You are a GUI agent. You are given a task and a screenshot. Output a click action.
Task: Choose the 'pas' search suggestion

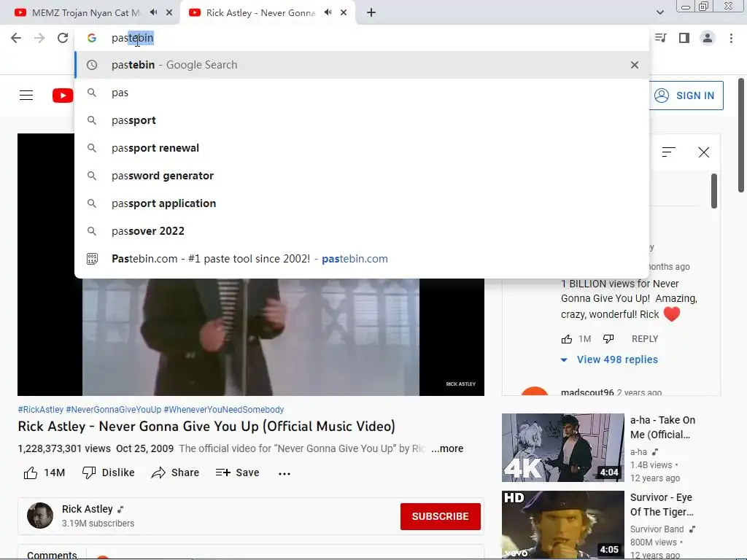pyautogui.click(x=362, y=93)
